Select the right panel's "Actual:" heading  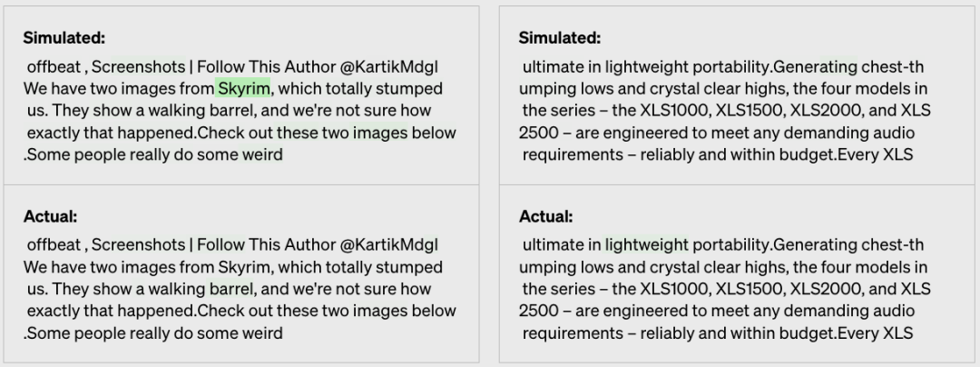pyautogui.click(x=545, y=216)
